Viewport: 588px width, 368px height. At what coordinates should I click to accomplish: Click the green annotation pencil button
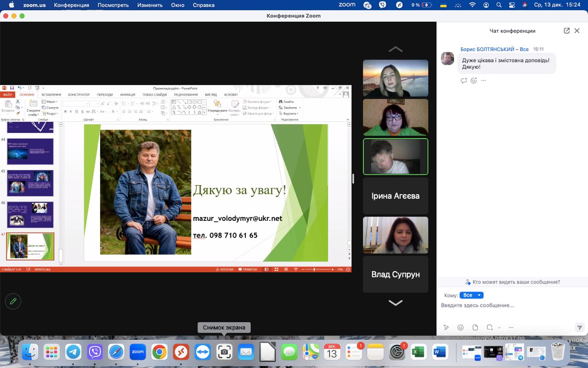pyautogui.click(x=13, y=301)
